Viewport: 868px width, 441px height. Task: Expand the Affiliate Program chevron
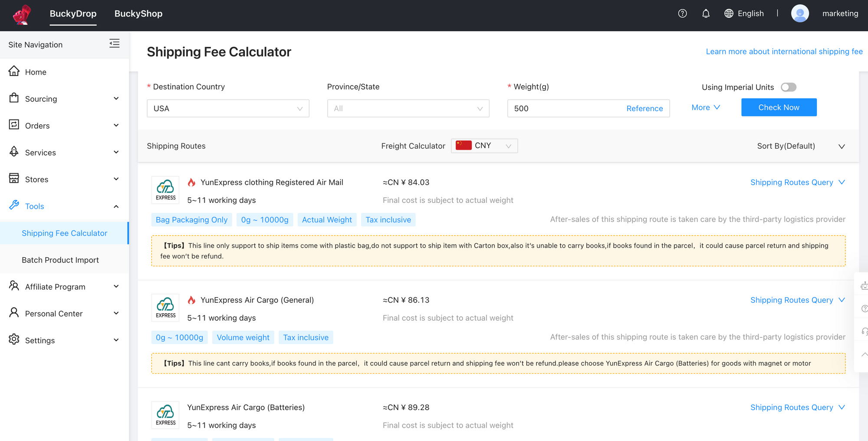tap(116, 286)
